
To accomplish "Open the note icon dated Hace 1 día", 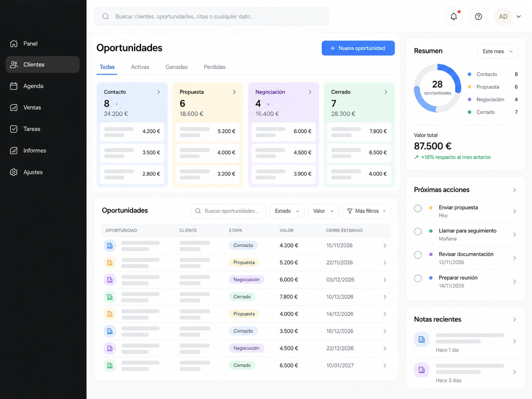I will coord(421,339).
